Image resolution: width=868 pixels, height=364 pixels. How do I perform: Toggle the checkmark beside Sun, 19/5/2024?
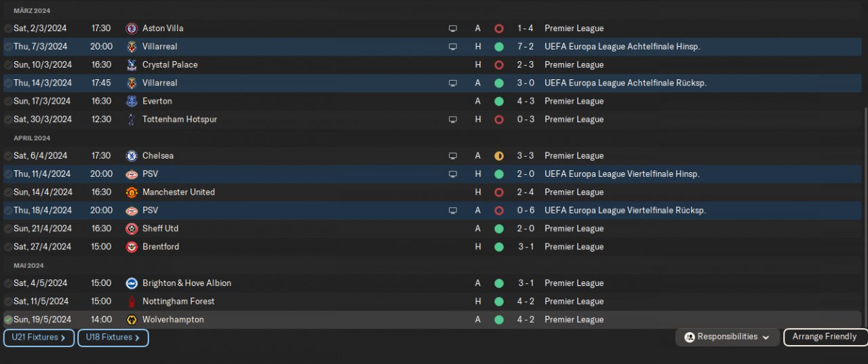tap(8, 320)
